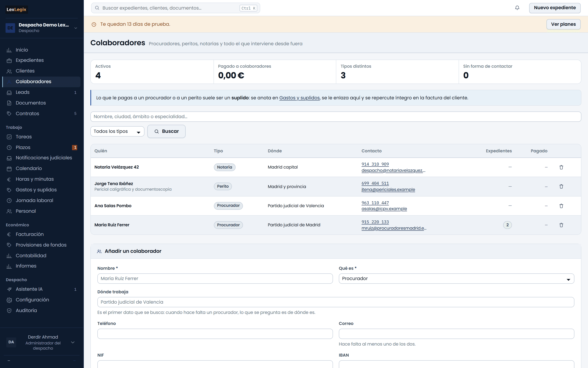
Task: Click the Buscar button
Action: point(166,131)
